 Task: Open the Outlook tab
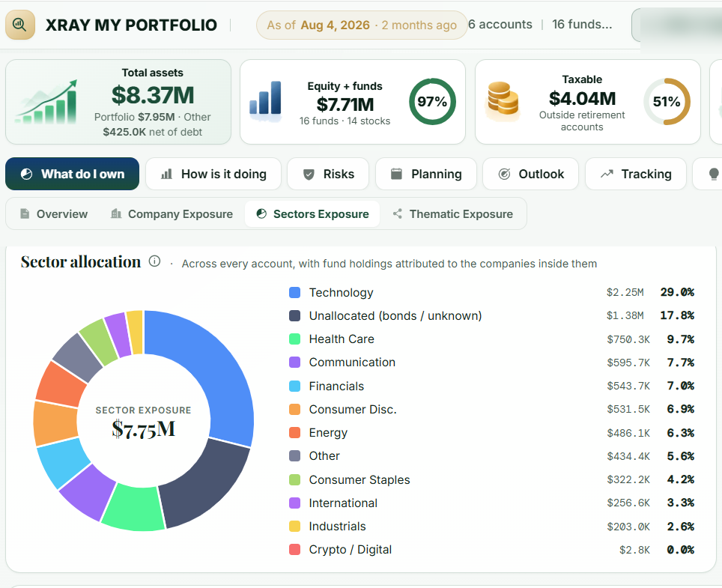pos(530,174)
